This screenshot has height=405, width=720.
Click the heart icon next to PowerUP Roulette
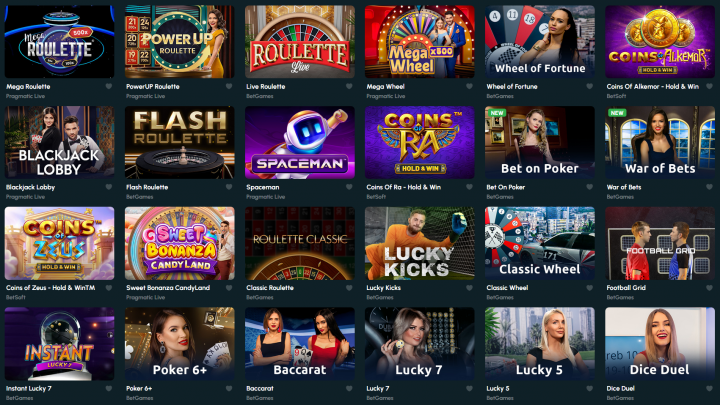pos(229,86)
